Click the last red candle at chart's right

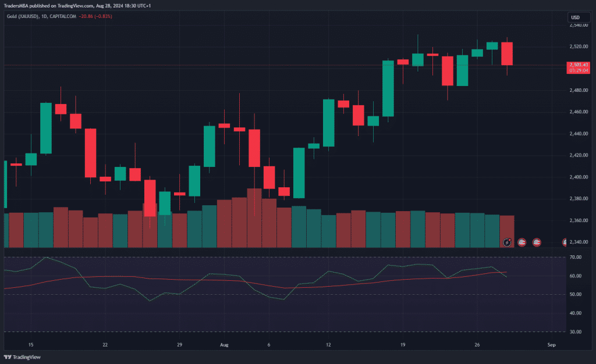pyautogui.click(x=507, y=53)
